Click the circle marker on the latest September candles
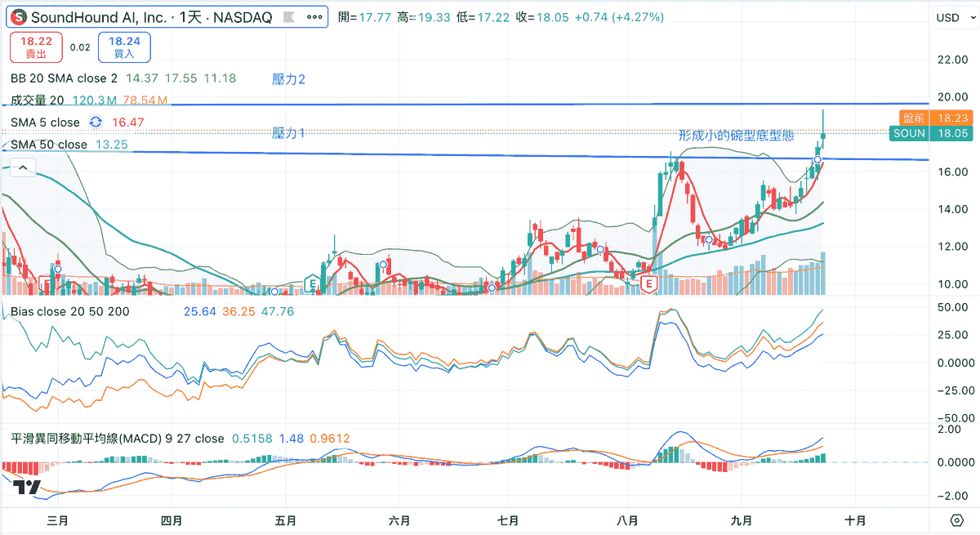980x535 pixels. coord(817,159)
